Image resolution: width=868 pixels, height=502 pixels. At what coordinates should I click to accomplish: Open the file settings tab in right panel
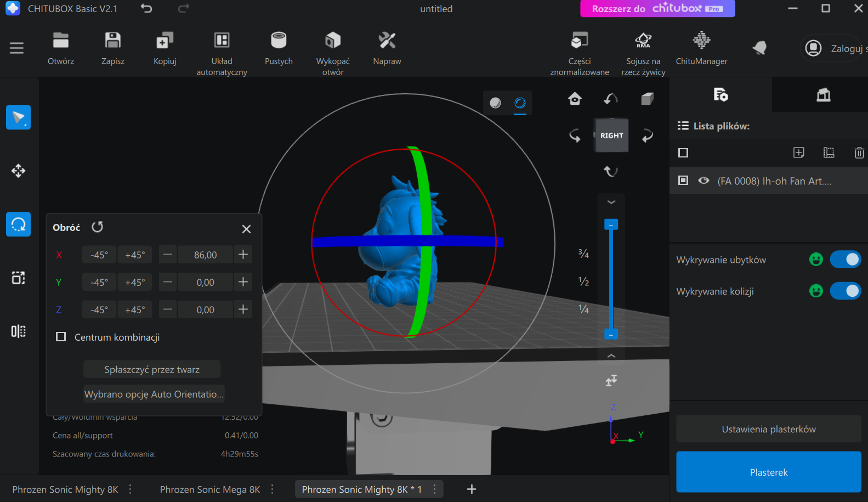(721, 94)
